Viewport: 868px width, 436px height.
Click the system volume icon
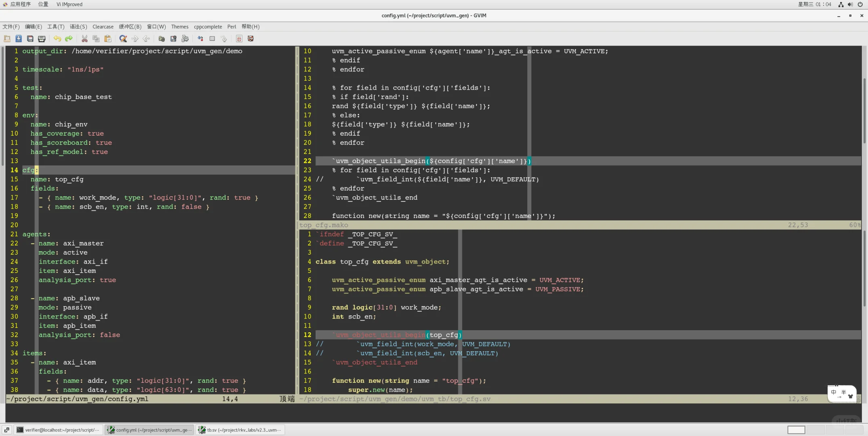pyautogui.click(x=850, y=4)
